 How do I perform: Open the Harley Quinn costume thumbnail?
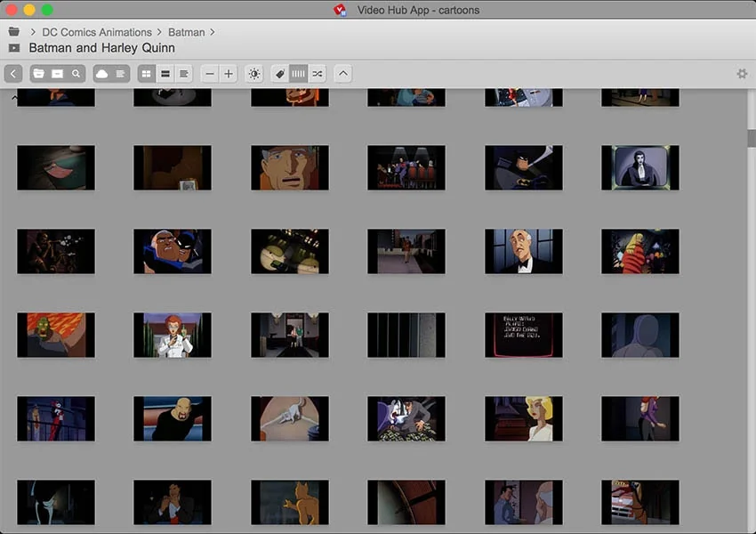tap(55, 418)
